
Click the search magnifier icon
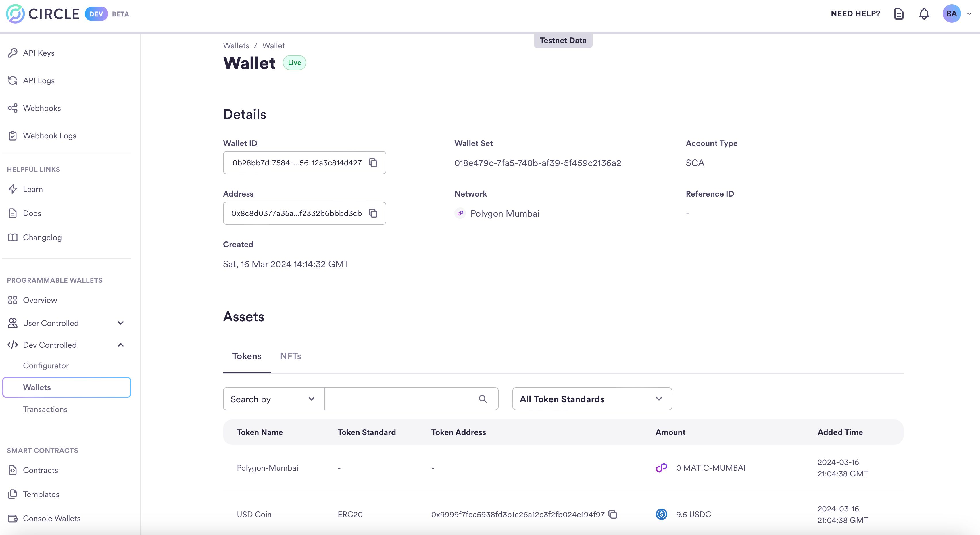pos(483,399)
